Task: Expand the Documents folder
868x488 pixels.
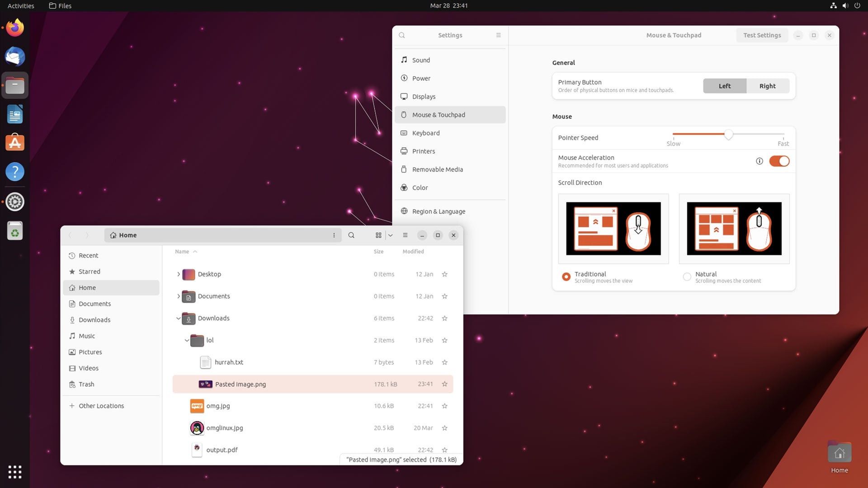Action: coord(178,296)
